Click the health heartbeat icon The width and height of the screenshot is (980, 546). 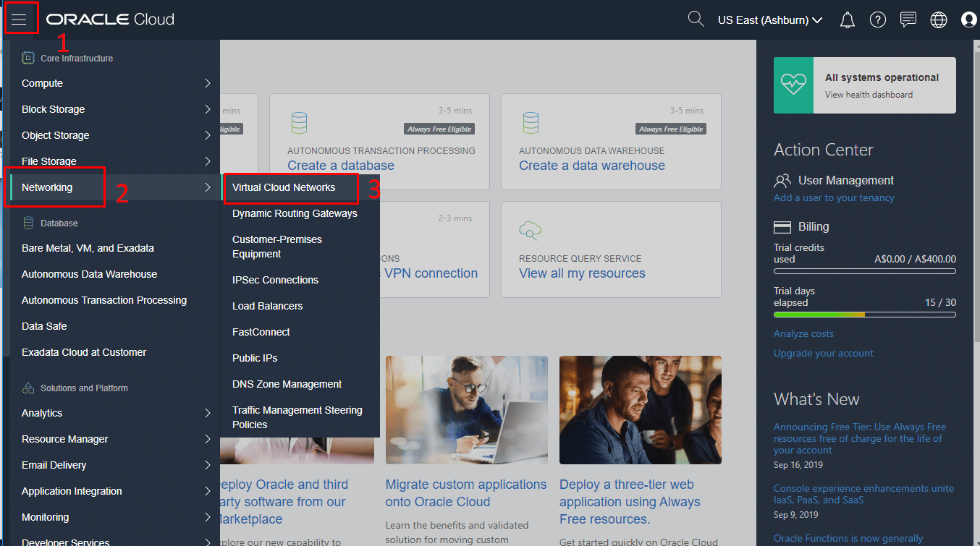tap(793, 85)
